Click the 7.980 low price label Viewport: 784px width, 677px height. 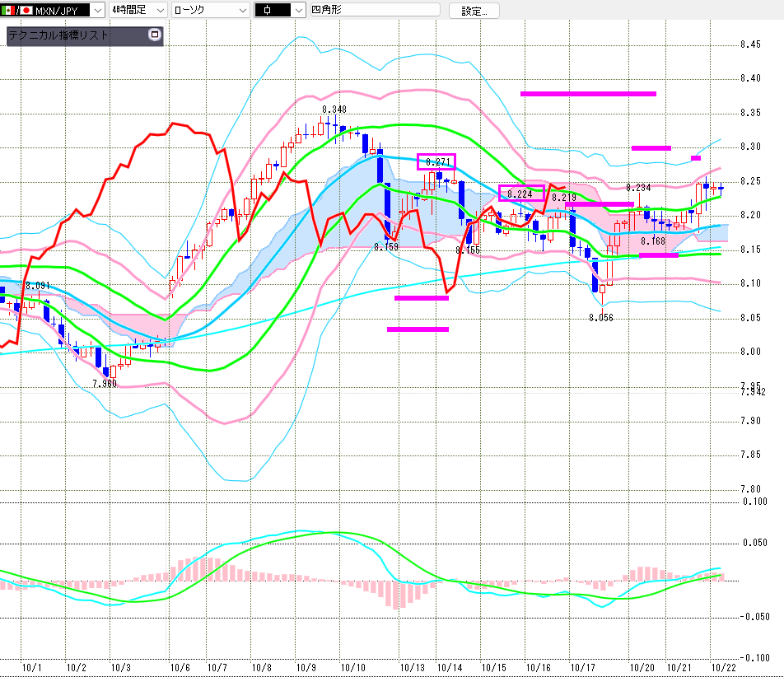click(105, 384)
